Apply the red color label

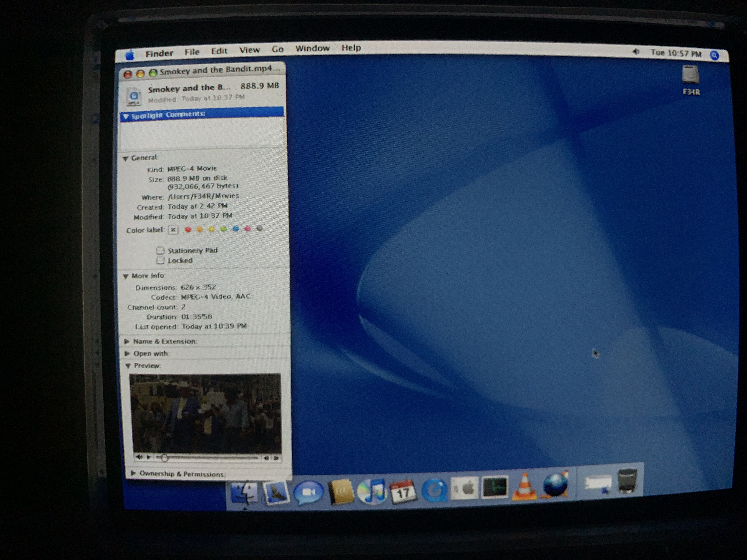coord(188,229)
